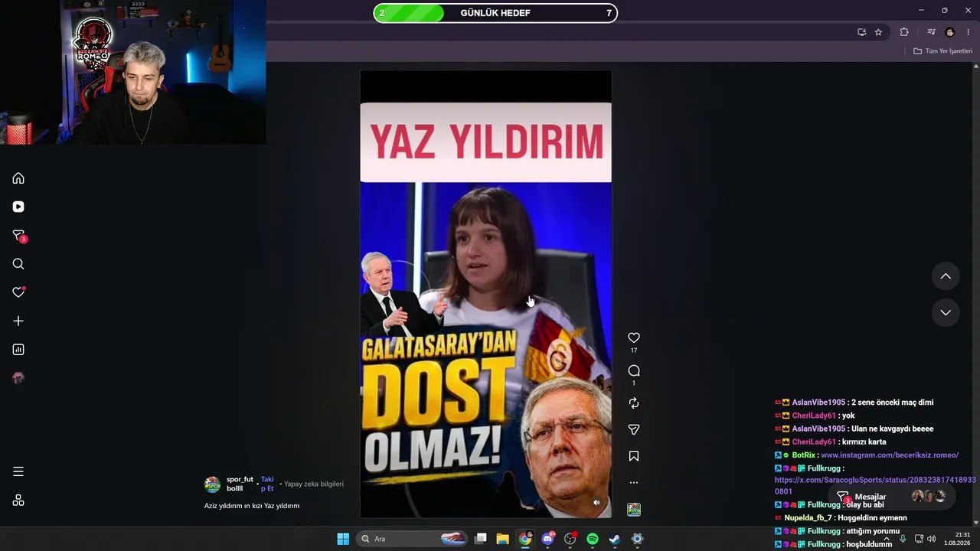Follow the account with Takip Et
The image size is (980, 551).
(x=267, y=484)
